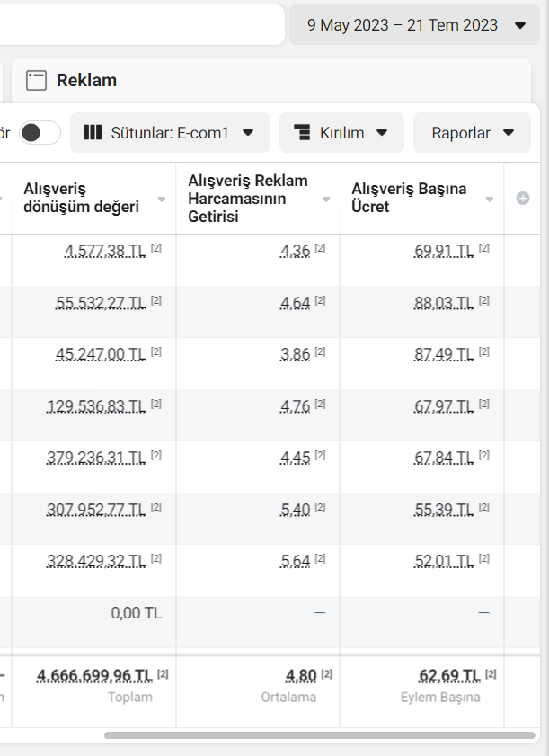Viewport: 549px width, 756px height.
Task: Open the Raporlar dropdown
Action: click(x=472, y=132)
